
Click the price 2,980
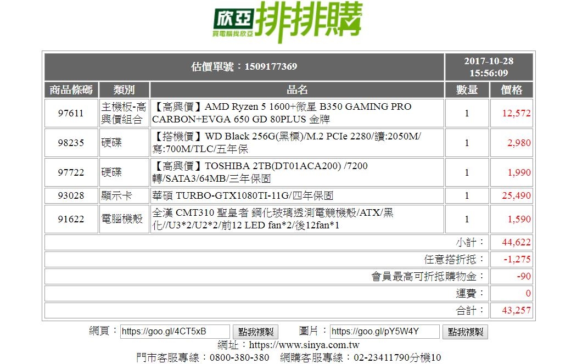(519, 143)
